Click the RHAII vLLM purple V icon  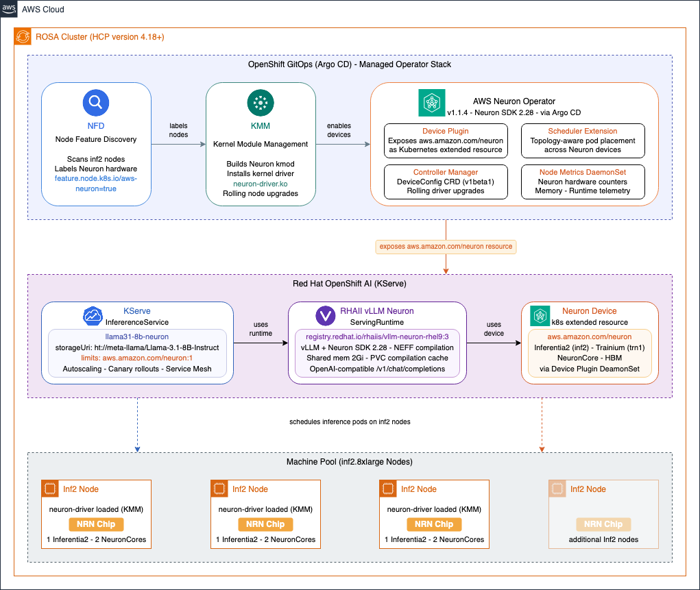(x=326, y=316)
